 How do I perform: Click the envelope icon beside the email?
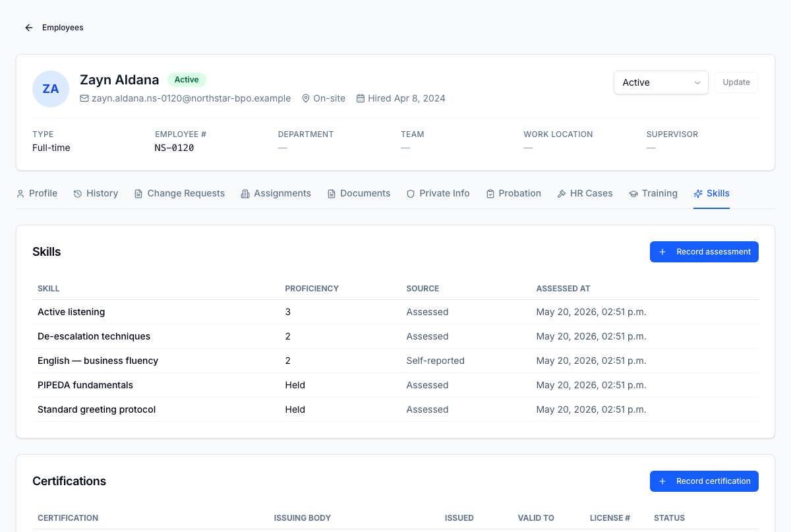84,98
